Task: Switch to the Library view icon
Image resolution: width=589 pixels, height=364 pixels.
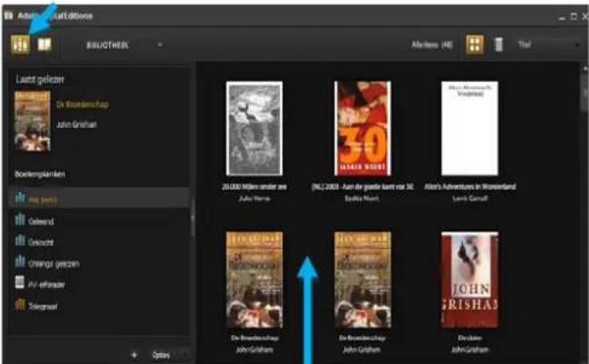Action: tap(20, 45)
